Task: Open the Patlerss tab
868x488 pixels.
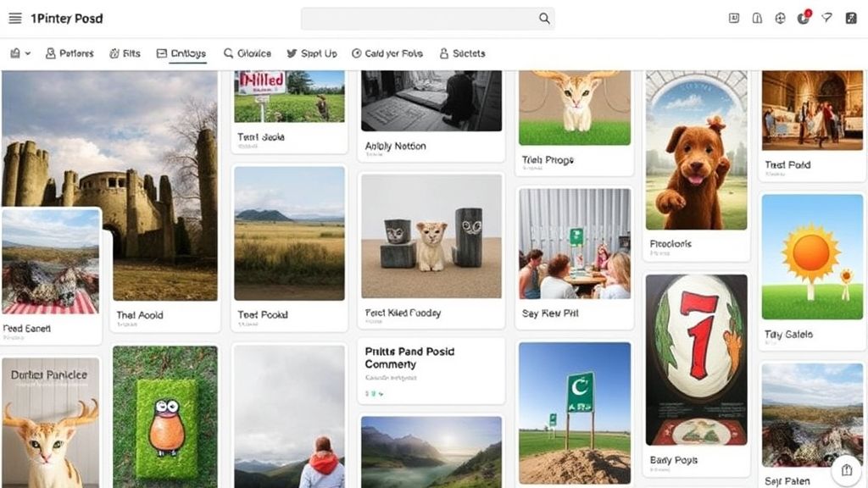Action: click(70, 53)
